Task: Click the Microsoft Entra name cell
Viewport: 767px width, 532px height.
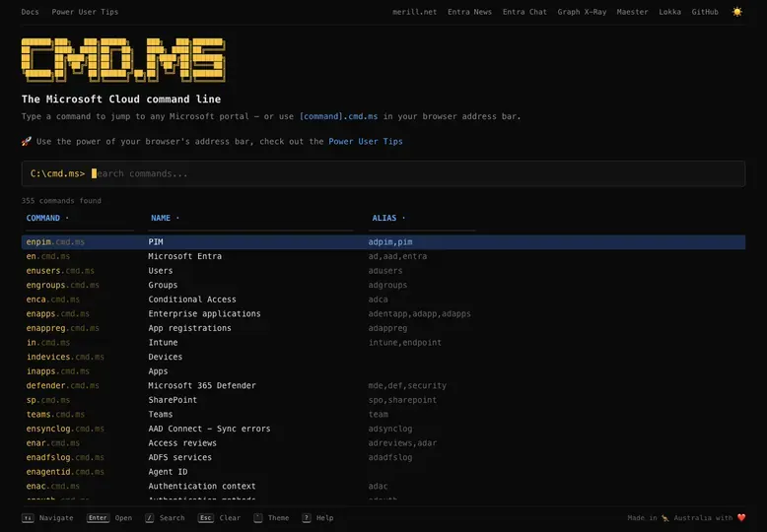Action: coord(185,256)
